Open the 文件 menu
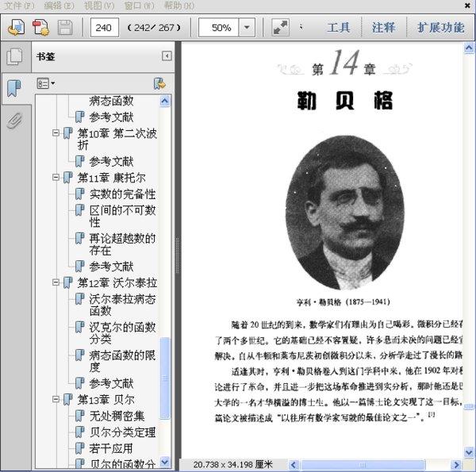Screen dimensions: 476x472 [19, 6]
